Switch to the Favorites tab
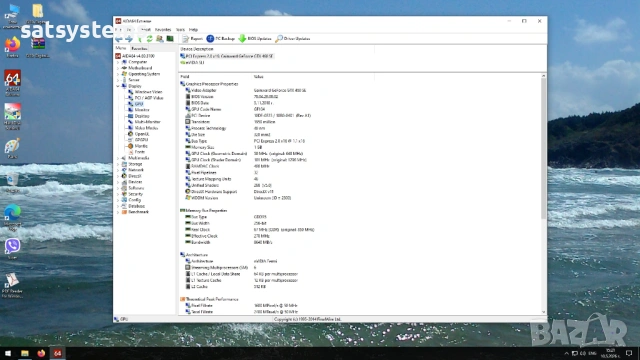 pos(139,49)
